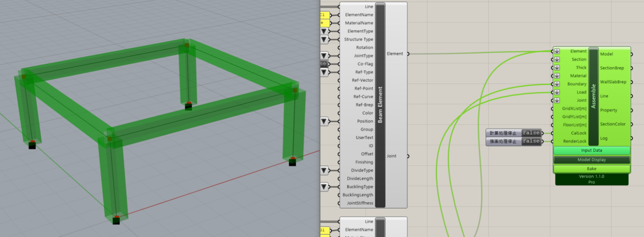Image resolution: width=644 pixels, height=237 pixels.
Task: Click the flatten arrow icon on Element input
Action: tap(557, 51)
